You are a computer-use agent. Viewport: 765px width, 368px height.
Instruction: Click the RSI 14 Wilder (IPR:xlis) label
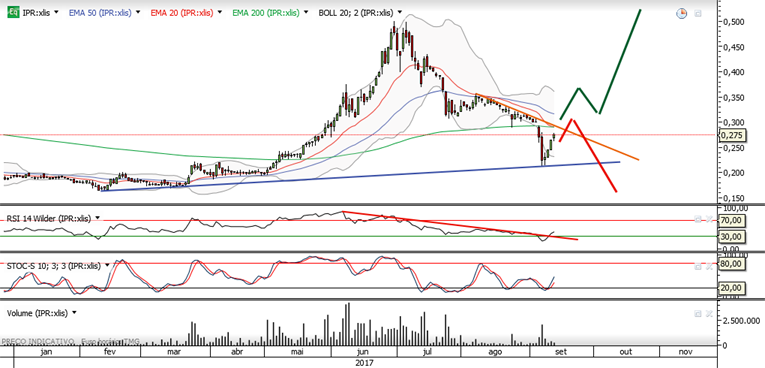click(48, 219)
